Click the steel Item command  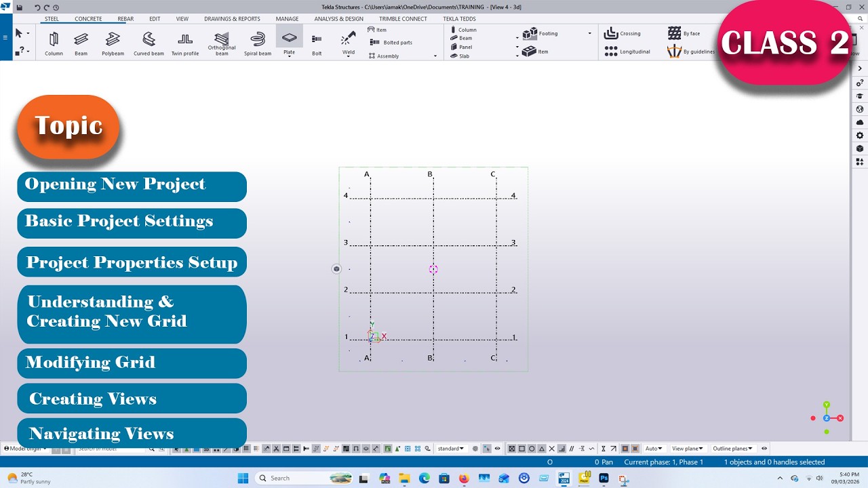(x=377, y=30)
